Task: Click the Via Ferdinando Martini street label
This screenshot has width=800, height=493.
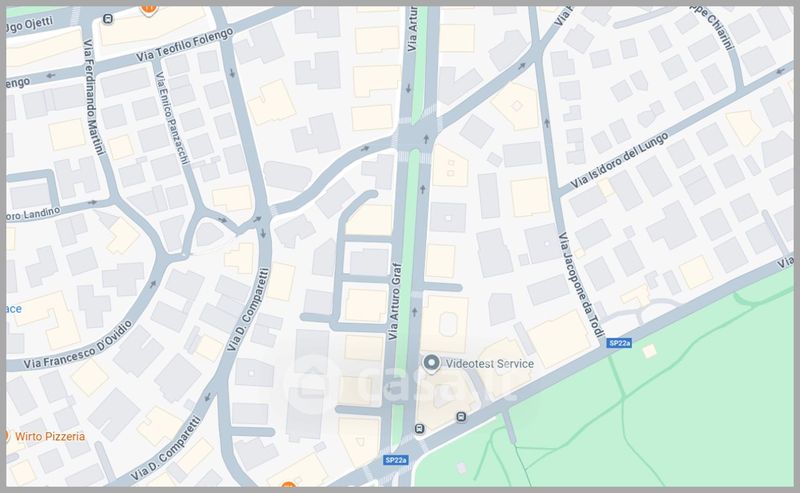Action: click(94, 97)
